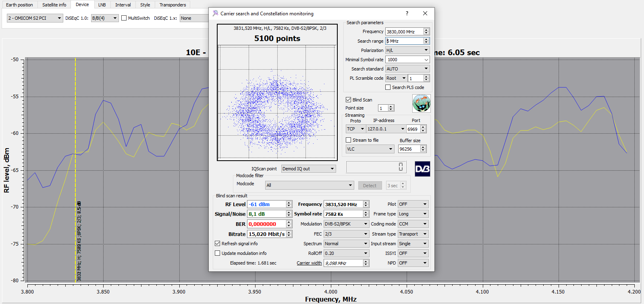Open the DiSEqC 1.x None dropdown
644x304 pixels.
pyautogui.click(x=193, y=18)
